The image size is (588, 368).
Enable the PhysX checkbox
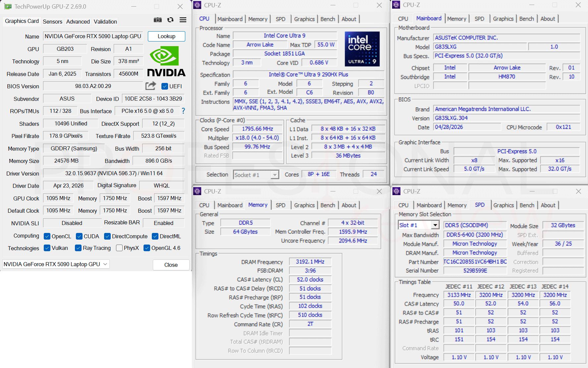click(x=119, y=248)
